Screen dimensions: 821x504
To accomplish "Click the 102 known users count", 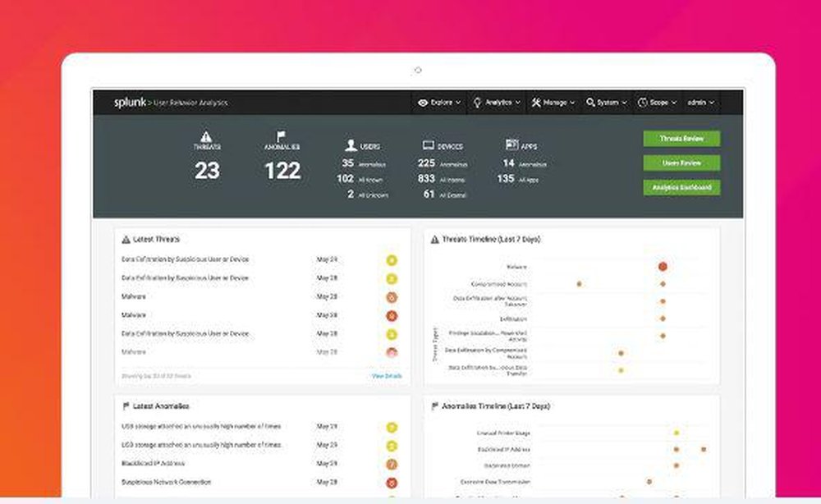I will click(346, 178).
